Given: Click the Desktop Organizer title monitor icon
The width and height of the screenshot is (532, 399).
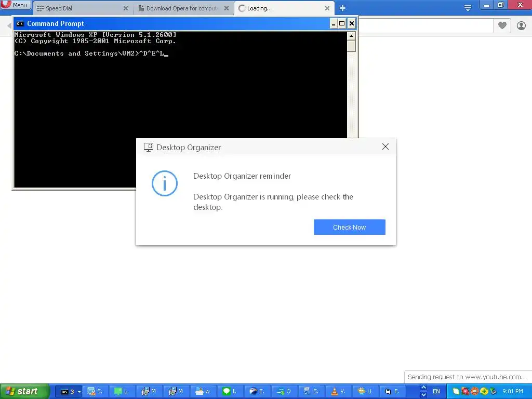Looking at the screenshot, I should pyautogui.click(x=148, y=147).
